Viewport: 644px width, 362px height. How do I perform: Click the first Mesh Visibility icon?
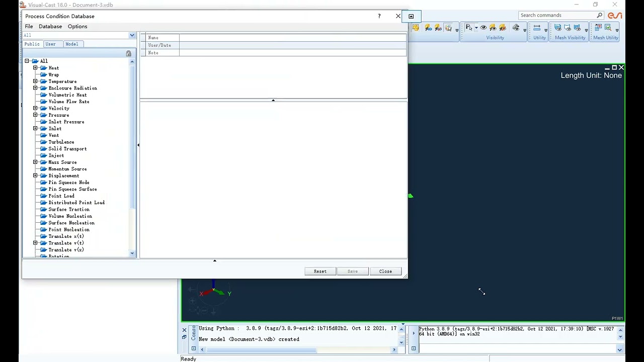click(x=558, y=28)
